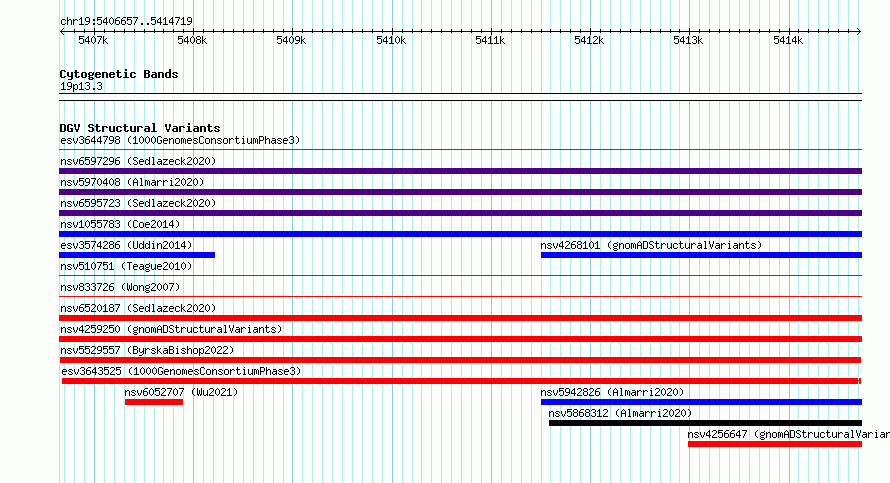Screen dimensions: 890x483
Task: Click the DGV Structural Variants track title
Action: click(140, 128)
